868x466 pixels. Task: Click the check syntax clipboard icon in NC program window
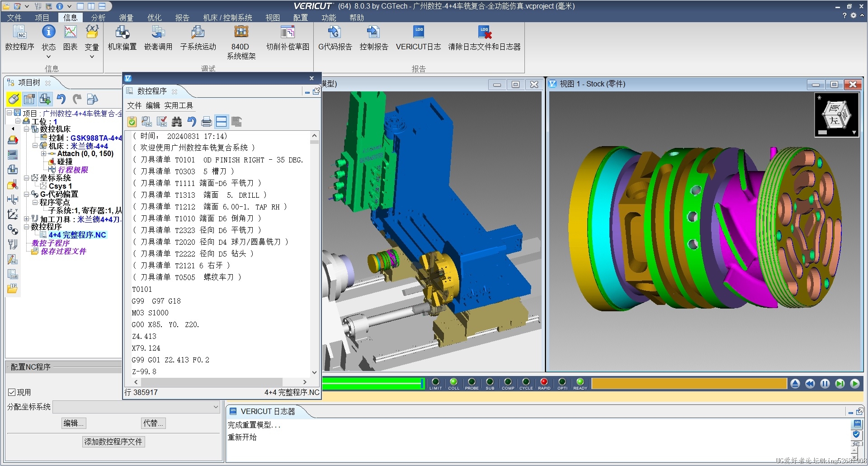(132, 122)
